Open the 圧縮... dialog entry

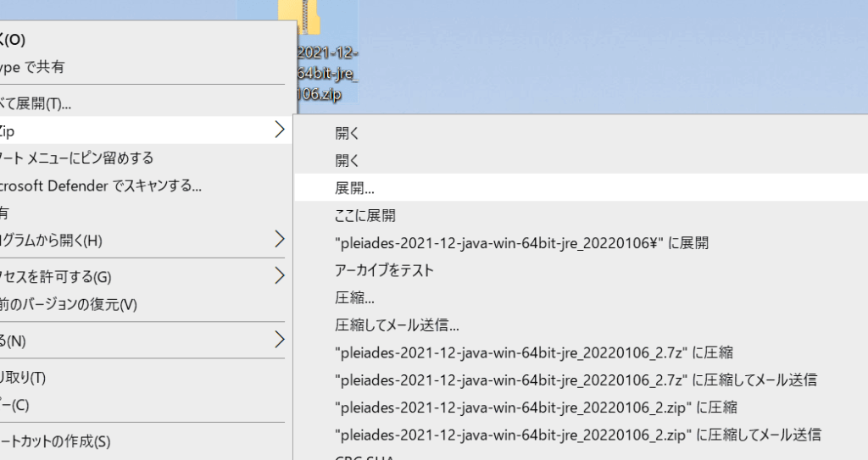[354, 298]
